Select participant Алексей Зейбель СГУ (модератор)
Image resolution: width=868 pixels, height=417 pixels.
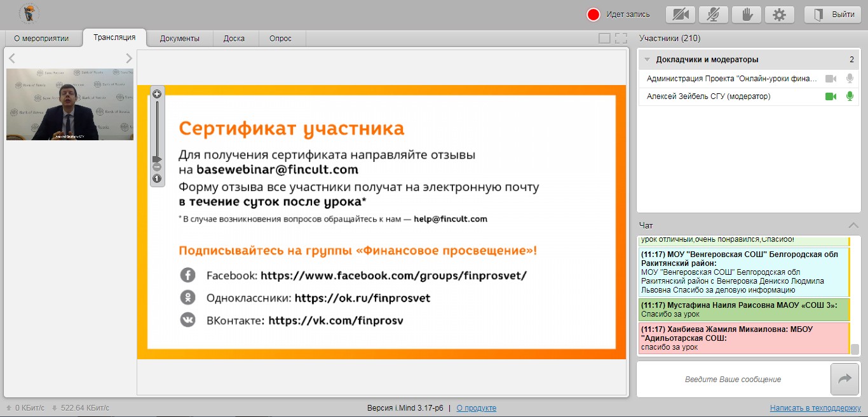click(x=749, y=96)
